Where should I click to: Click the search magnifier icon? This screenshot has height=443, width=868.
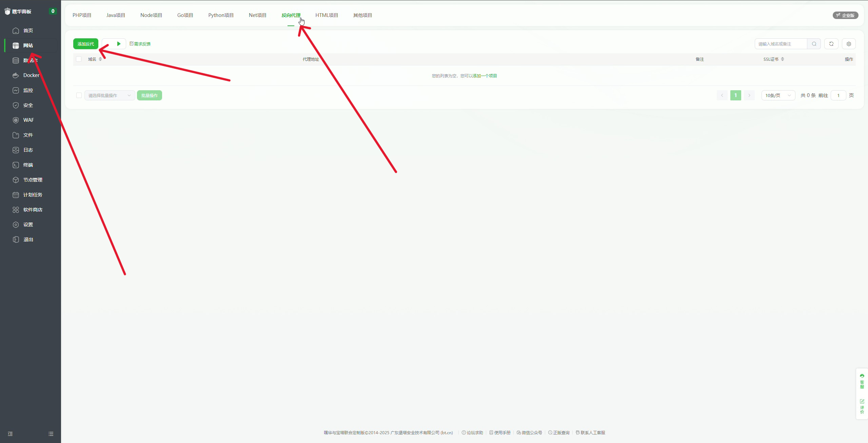point(814,44)
